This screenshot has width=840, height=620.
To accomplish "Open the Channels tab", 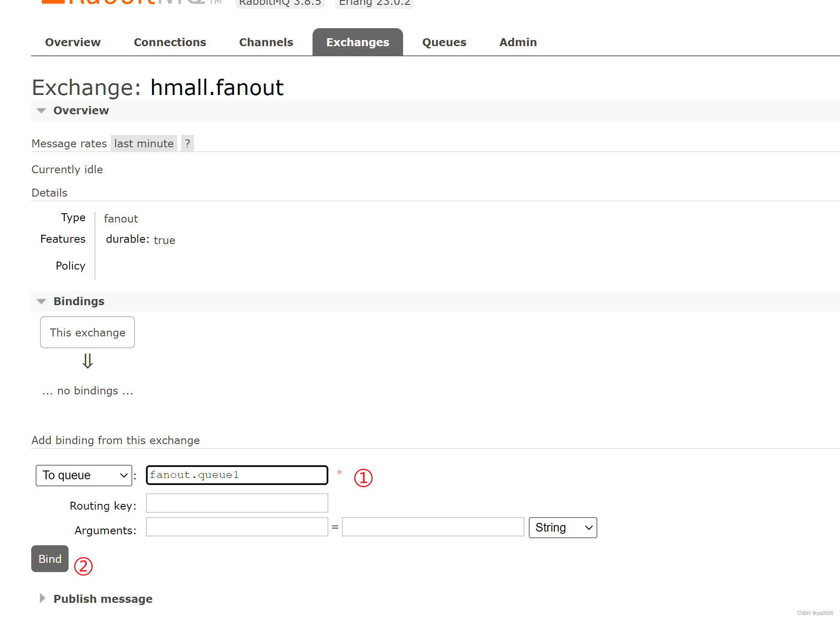I will pos(266,42).
